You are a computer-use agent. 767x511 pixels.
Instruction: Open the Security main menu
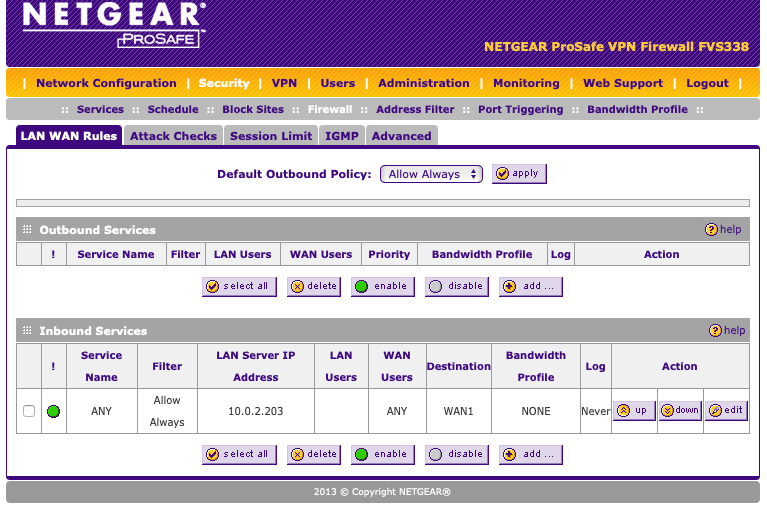pyautogui.click(x=224, y=83)
